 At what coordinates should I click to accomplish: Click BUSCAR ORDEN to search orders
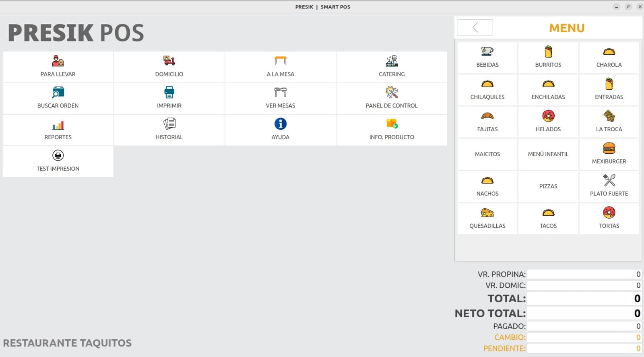58,99
